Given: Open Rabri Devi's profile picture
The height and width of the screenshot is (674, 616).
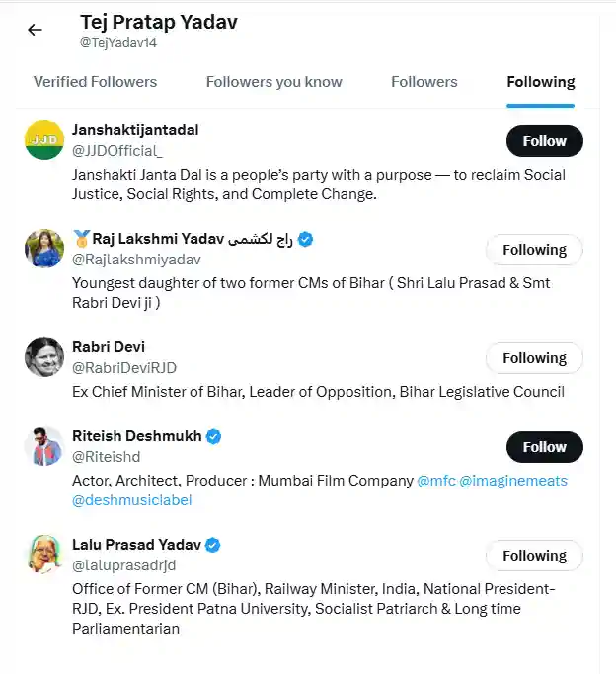Looking at the screenshot, I should click(x=44, y=357).
